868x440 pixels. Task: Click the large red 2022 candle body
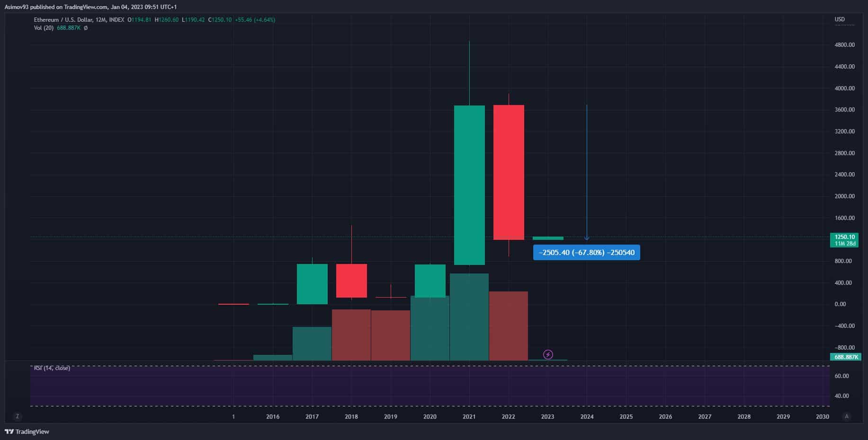coord(509,172)
